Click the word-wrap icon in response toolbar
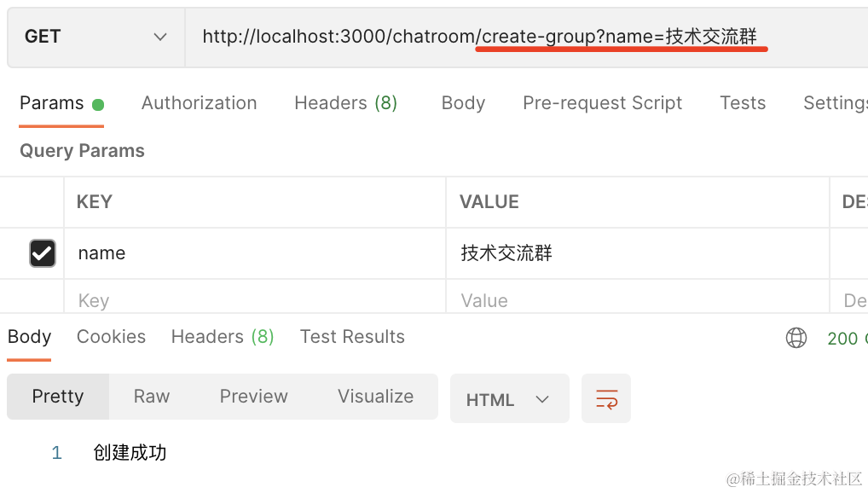This screenshot has height=493, width=868. (x=606, y=398)
